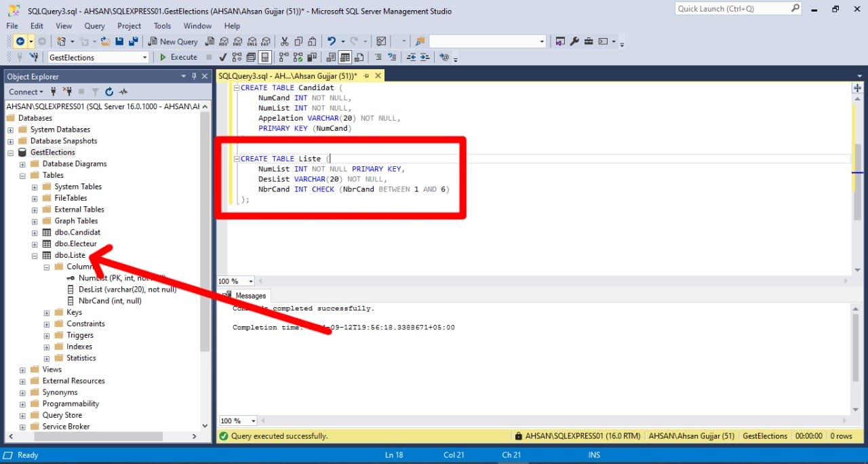Expand the Keys folder node
This screenshot has height=464, width=868.
(47, 313)
